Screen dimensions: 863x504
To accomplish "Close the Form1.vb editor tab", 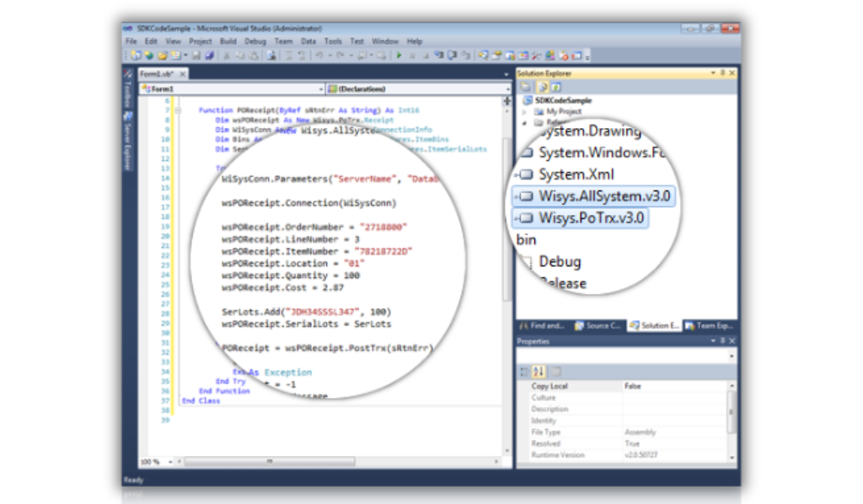I will (182, 74).
